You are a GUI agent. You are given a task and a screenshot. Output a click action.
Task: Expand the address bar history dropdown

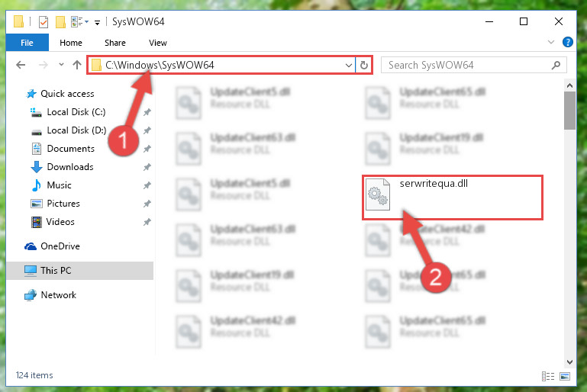349,65
